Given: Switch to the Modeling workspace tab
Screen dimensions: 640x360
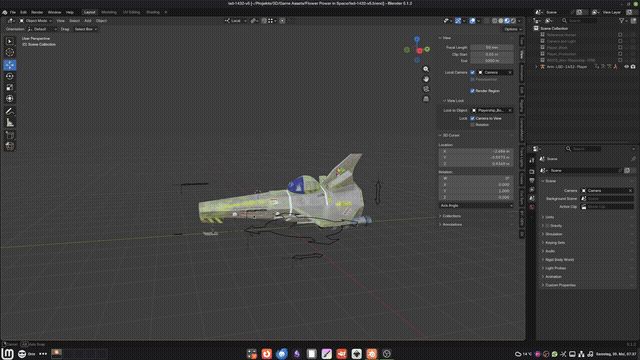Looking at the screenshot, I should pos(109,12).
